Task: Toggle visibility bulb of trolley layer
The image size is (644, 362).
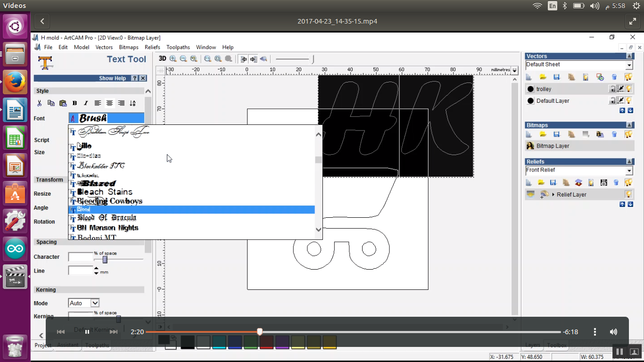Action: click(628, 89)
